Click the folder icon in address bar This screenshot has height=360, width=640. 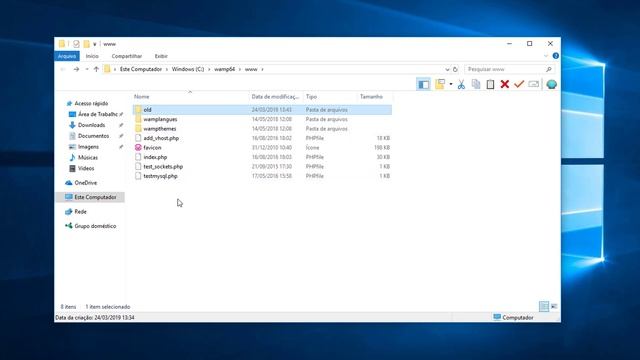click(107, 69)
